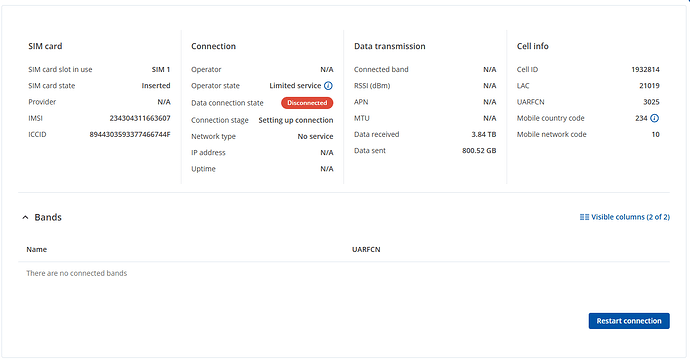Click the IP address label
Viewport: 690px width, 362px height.
(208, 153)
